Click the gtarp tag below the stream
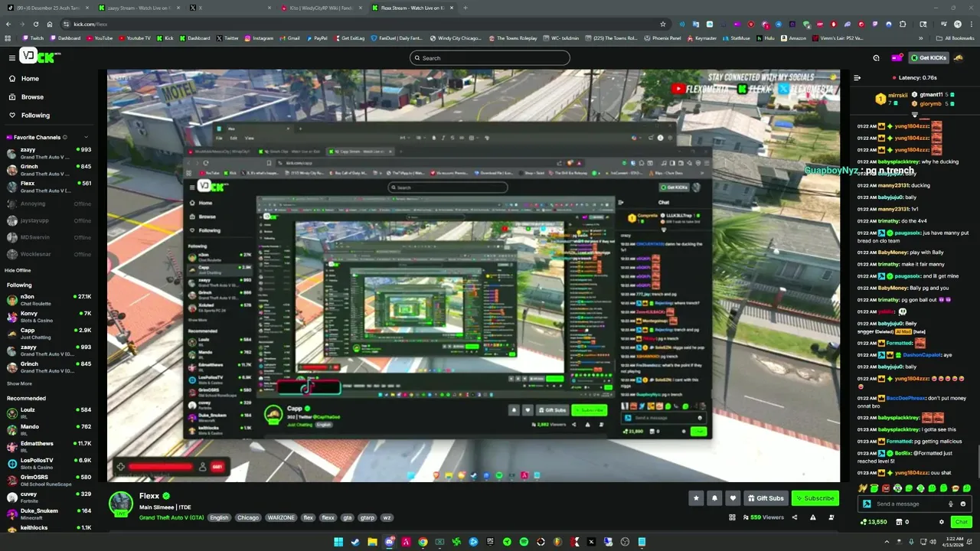This screenshot has width=980, height=551. coord(367,517)
